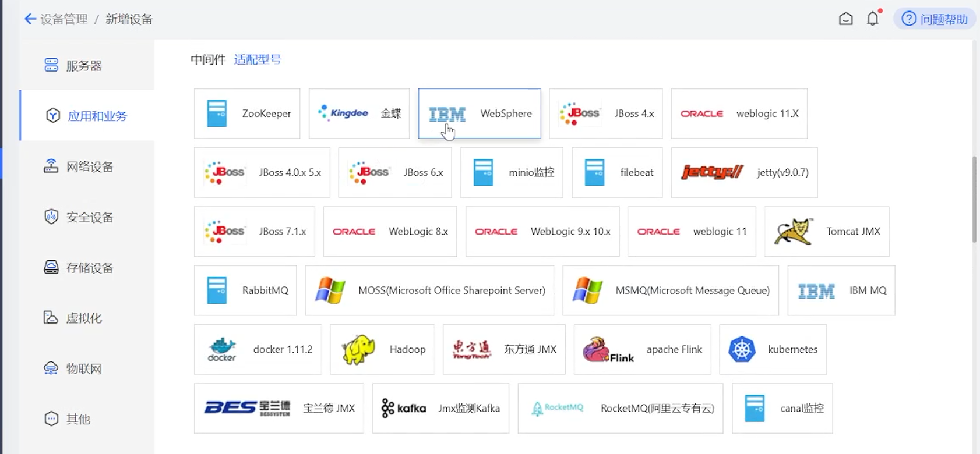Click the Oracle logo on weblogic 11.X card

click(x=701, y=114)
